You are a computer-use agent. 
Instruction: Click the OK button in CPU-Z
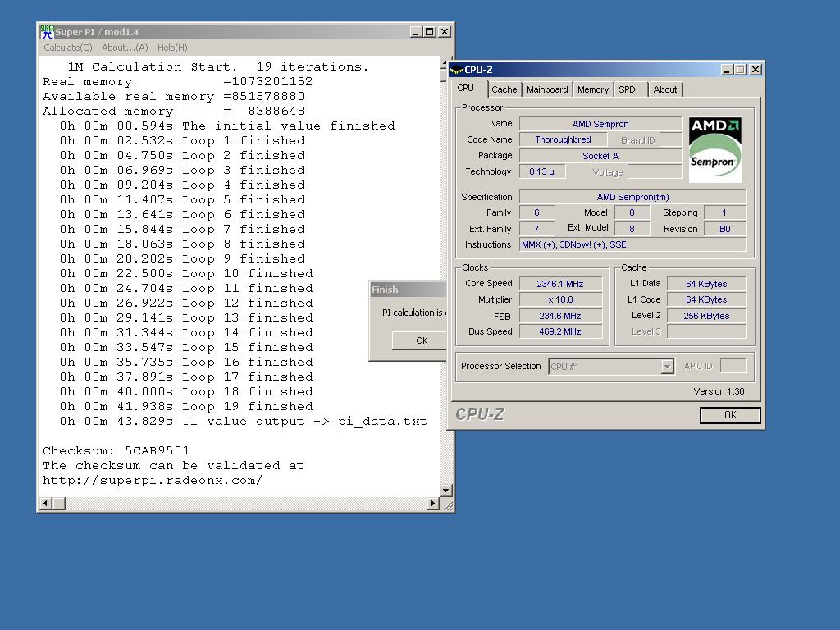click(730, 415)
